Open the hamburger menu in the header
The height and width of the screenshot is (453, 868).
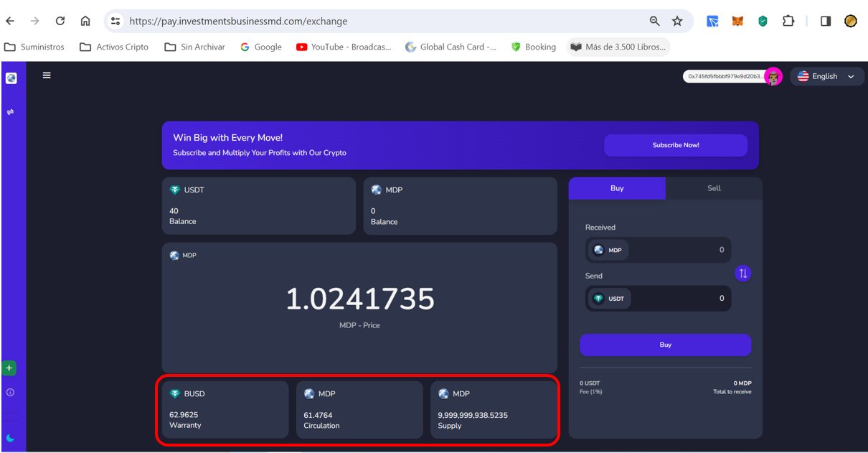coord(47,75)
